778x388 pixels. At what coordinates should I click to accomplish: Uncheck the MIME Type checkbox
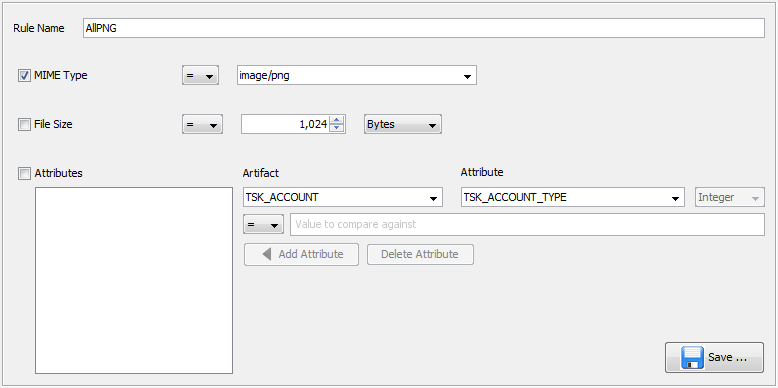24,76
